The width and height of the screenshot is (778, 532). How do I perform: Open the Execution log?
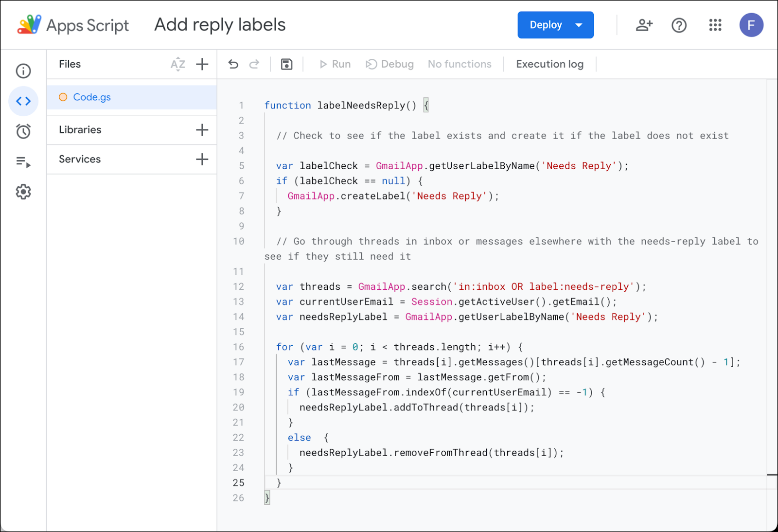point(549,64)
